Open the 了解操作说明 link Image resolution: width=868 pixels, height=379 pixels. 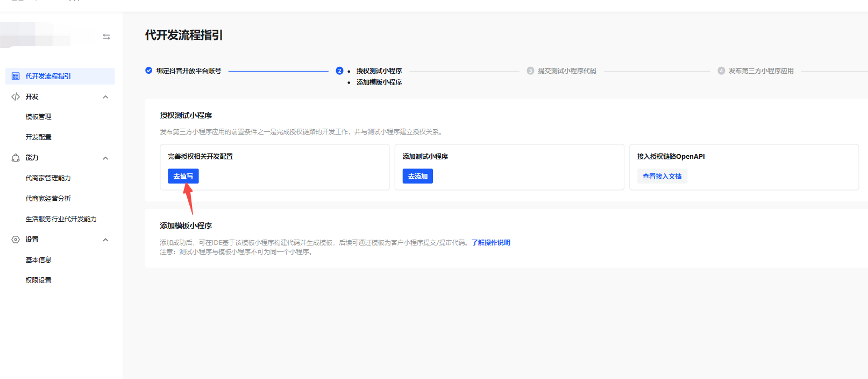click(x=491, y=243)
